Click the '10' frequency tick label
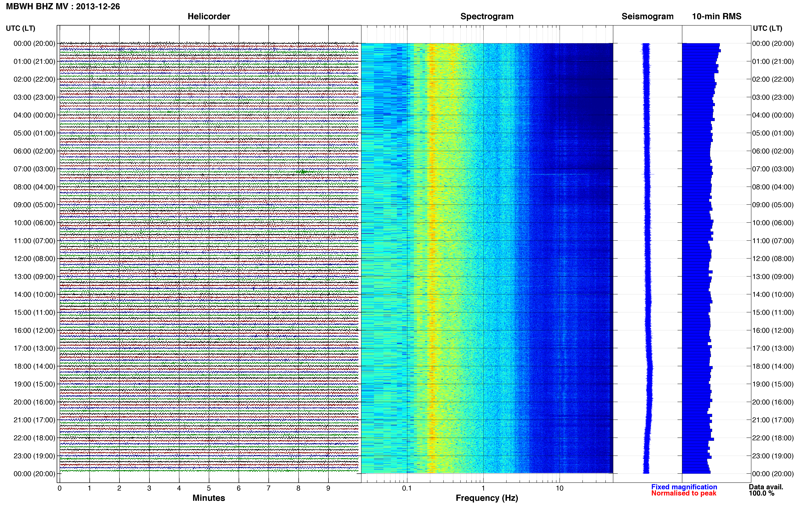 click(x=559, y=488)
